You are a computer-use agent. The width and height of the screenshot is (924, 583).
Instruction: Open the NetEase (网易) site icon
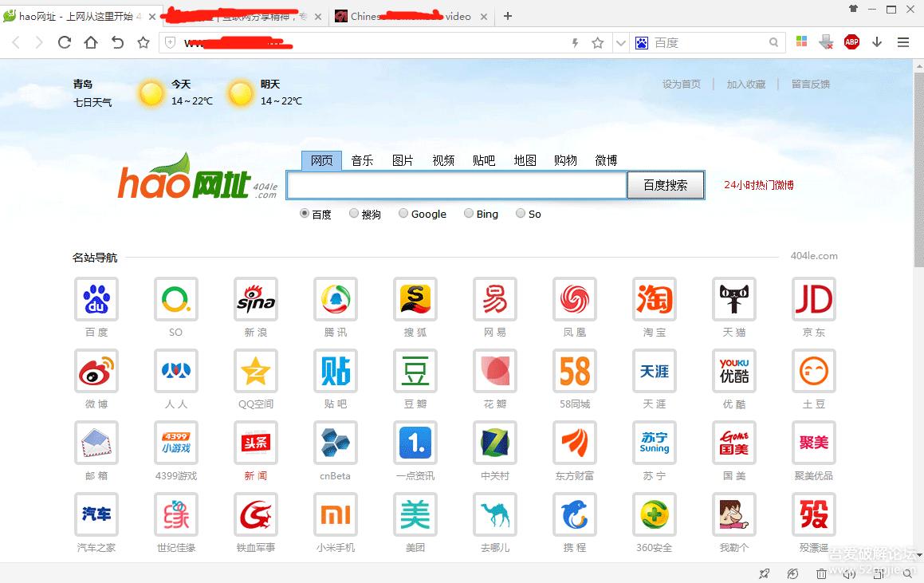495,299
